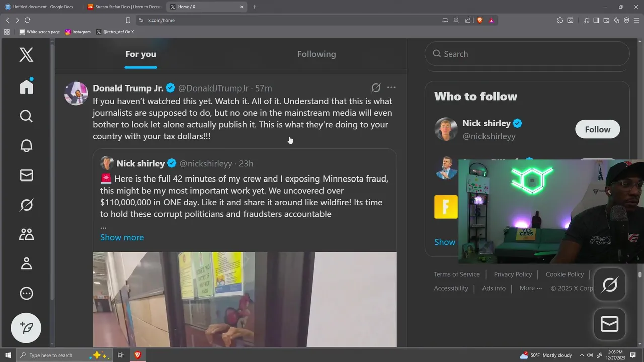Open the apps grid in bookmarks bar
The width and height of the screenshot is (644, 362).
tap(7, 32)
